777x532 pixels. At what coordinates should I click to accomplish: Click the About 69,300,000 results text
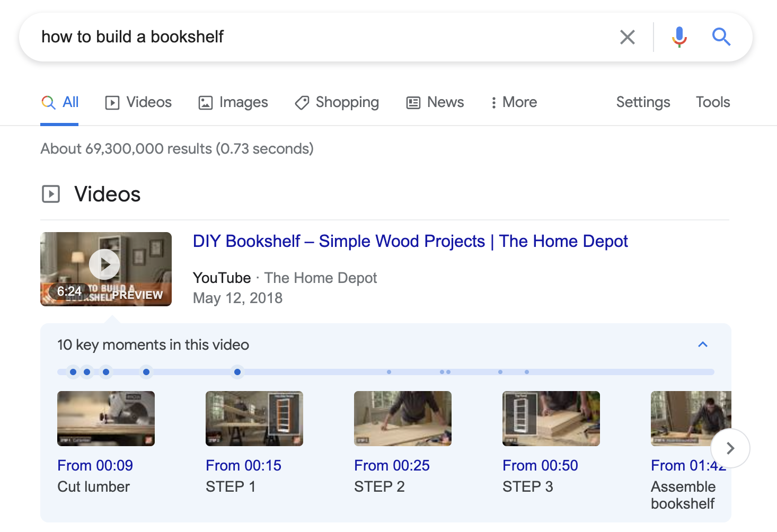(177, 148)
